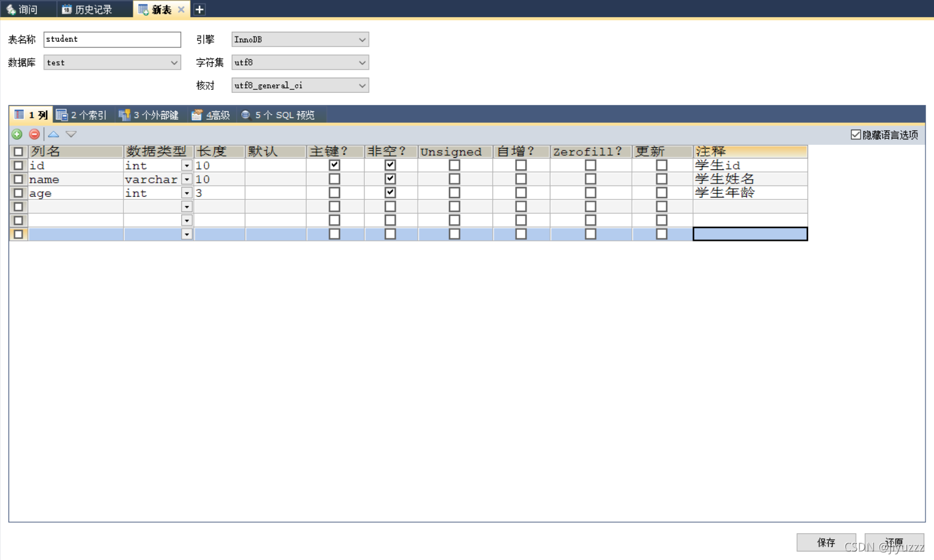Click the green add column icon
Viewport: 934px width, 560px height.
[x=17, y=134]
